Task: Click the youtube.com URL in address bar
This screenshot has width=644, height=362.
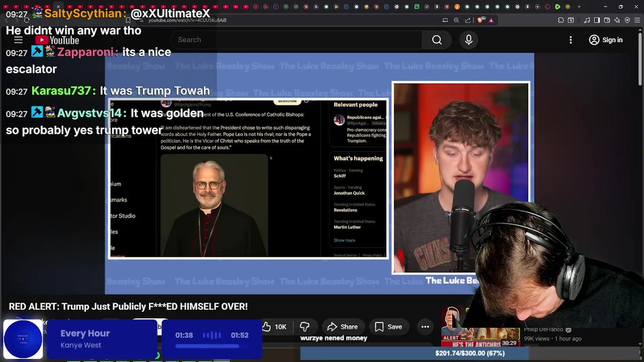Action: tap(187, 20)
